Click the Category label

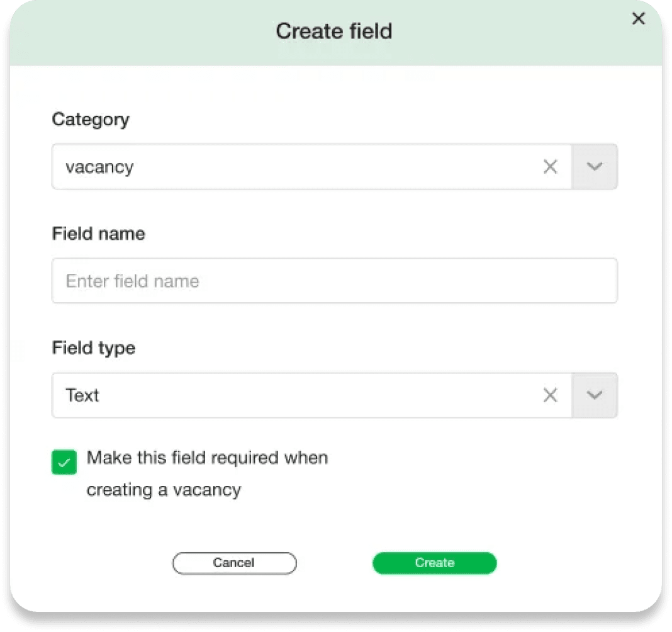pyautogui.click(x=91, y=119)
